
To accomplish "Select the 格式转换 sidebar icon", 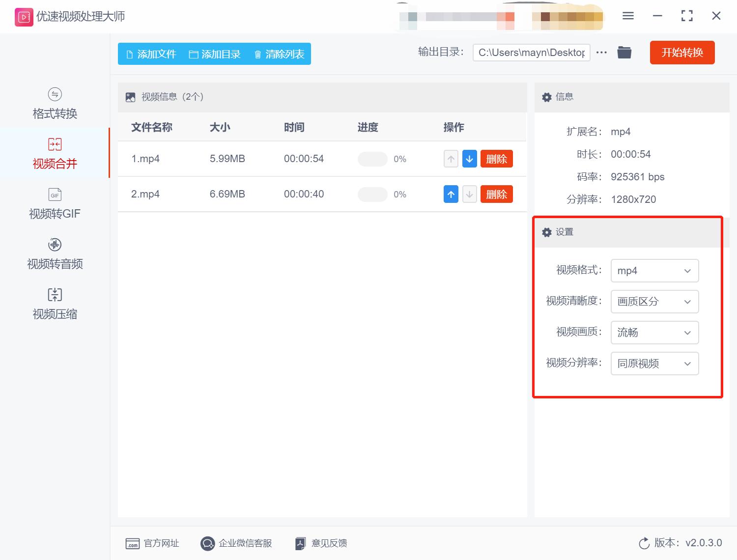I will click(54, 94).
